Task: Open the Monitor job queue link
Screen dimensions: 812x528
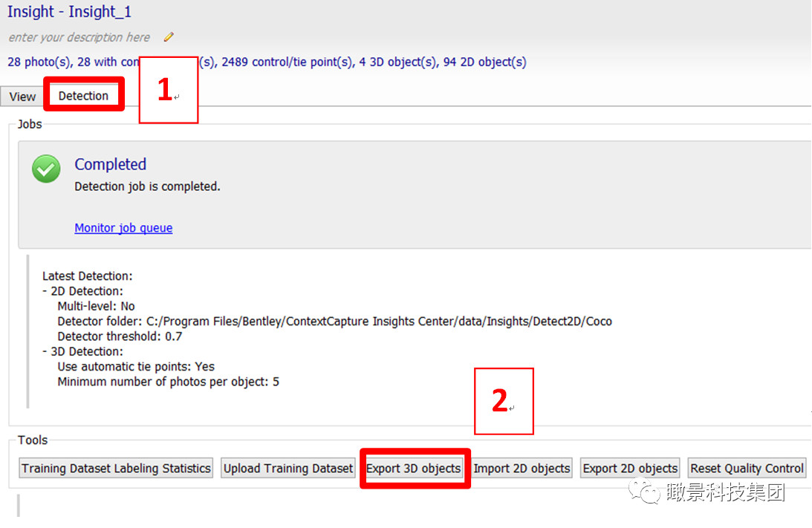Action: [123, 228]
